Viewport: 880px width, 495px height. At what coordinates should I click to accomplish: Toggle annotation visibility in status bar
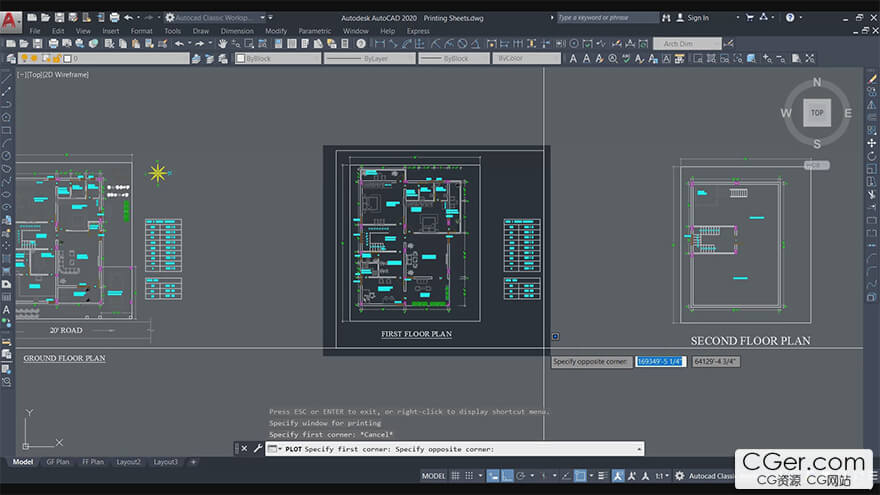(x=618, y=476)
